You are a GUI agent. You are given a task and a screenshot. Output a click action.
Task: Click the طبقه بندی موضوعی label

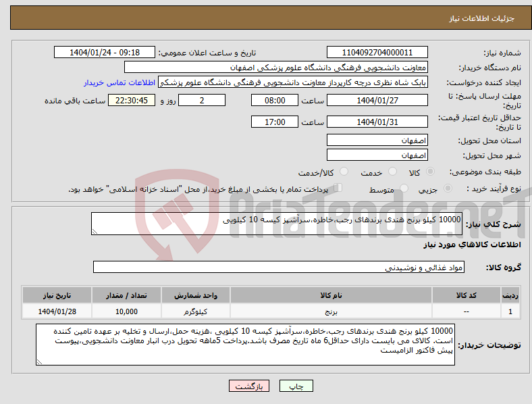click(x=485, y=172)
